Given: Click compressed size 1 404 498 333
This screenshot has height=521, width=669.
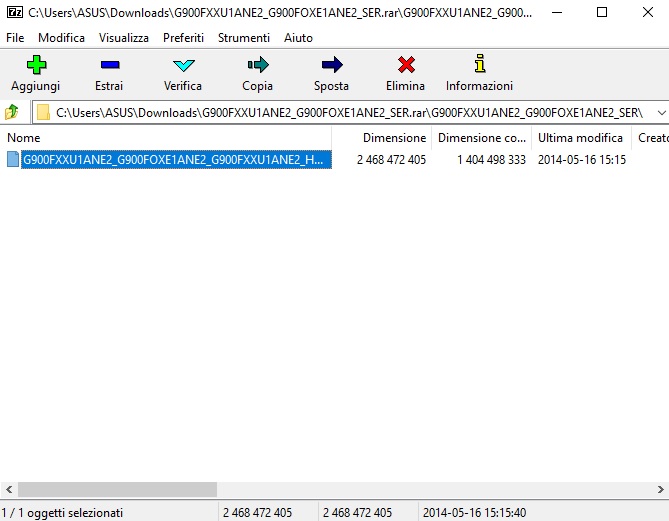Looking at the screenshot, I should click(x=491, y=160).
